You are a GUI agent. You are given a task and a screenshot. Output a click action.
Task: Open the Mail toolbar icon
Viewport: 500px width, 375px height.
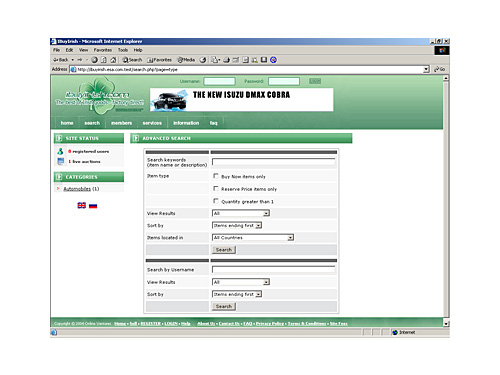pos(215,60)
